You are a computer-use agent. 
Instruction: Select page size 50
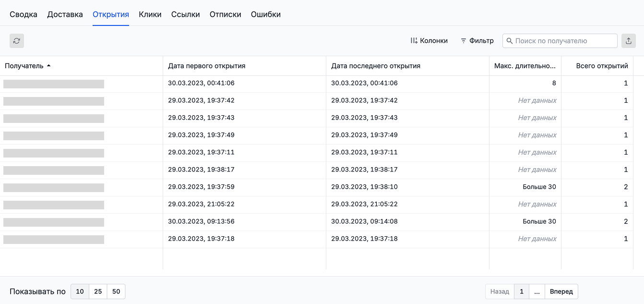coord(116,291)
